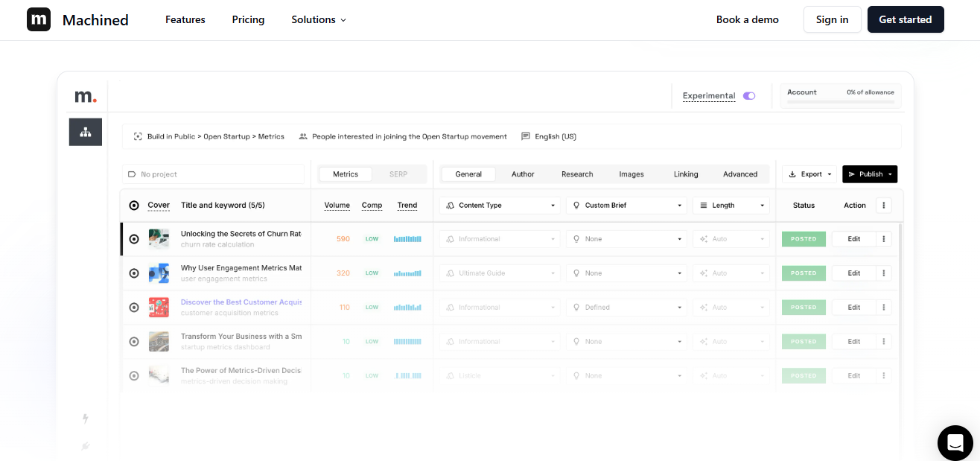Toggle the Experimental switch
The image size is (980, 461).
coord(749,96)
